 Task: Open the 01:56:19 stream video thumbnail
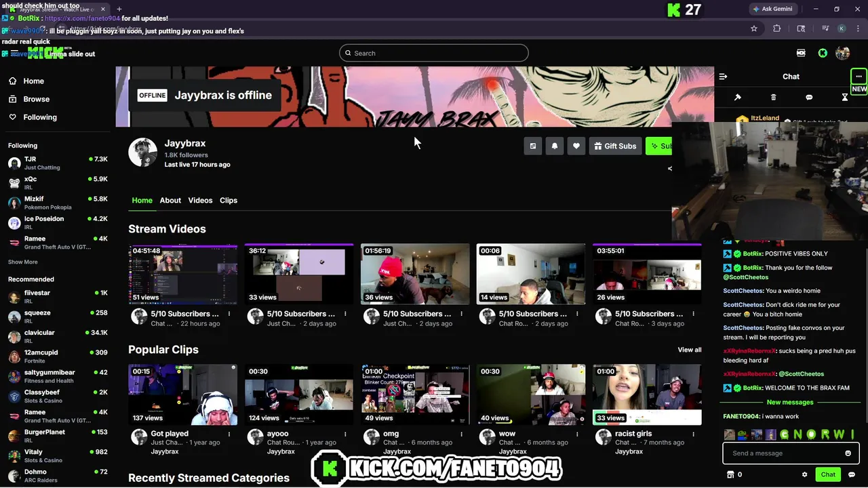(415, 274)
